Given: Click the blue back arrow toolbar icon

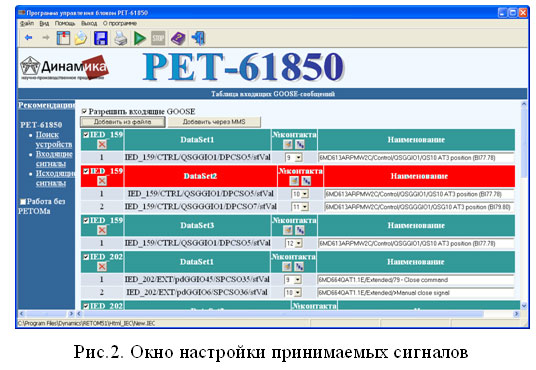Looking at the screenshot, I should (29, 38).
